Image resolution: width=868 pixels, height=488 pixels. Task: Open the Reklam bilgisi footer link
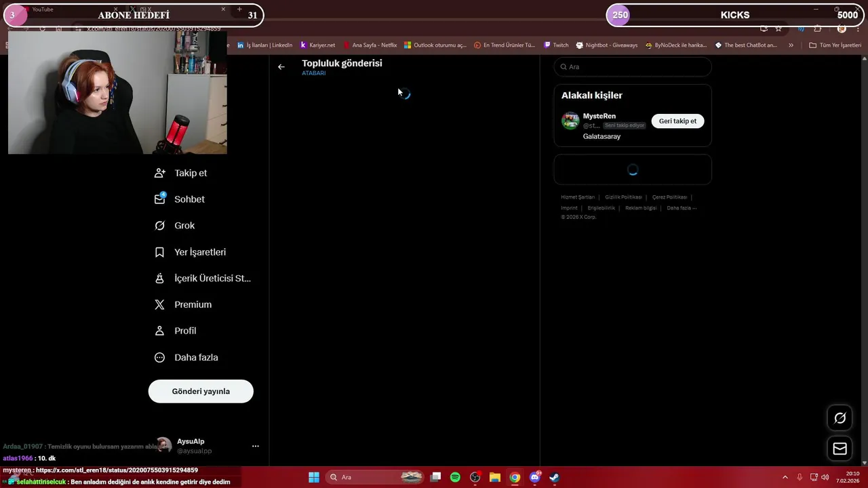pyautogui.click(x=641, y=208)
